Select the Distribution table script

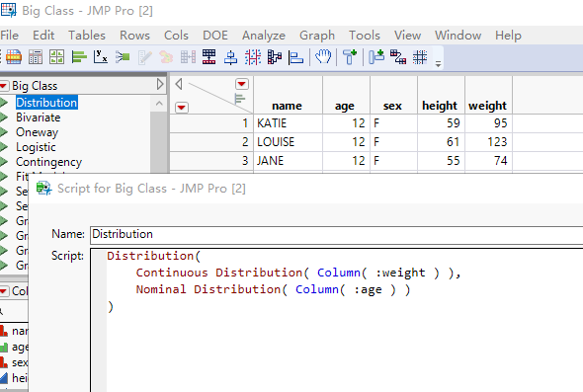(46, 103)
